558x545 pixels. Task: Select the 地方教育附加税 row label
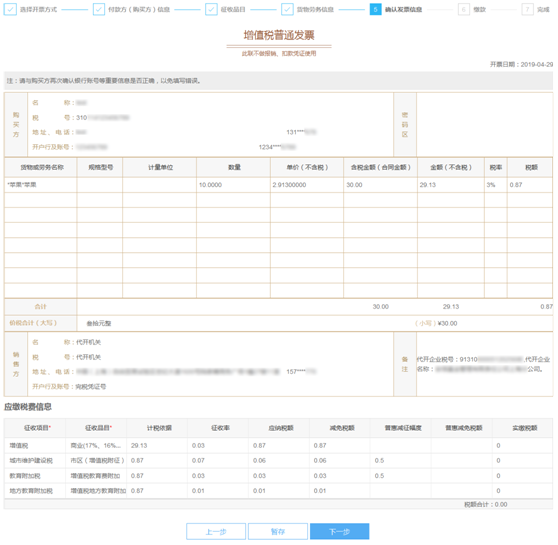(x=31, y=491)
